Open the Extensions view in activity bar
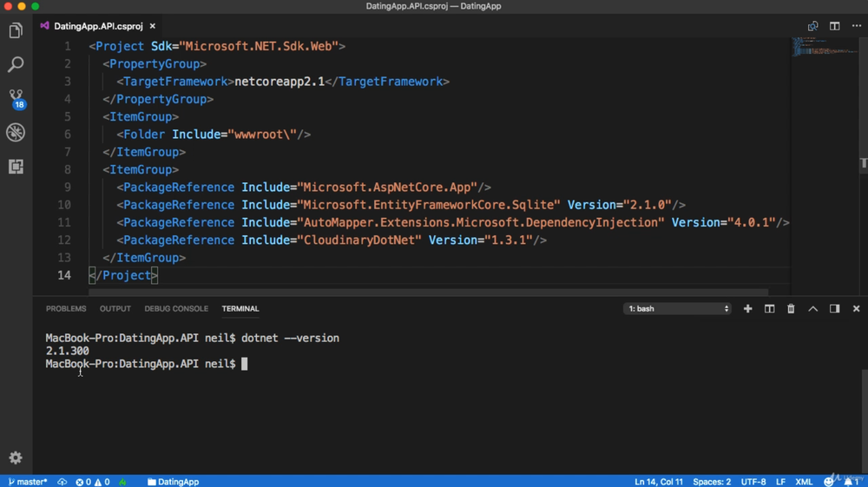 point(16,167)
